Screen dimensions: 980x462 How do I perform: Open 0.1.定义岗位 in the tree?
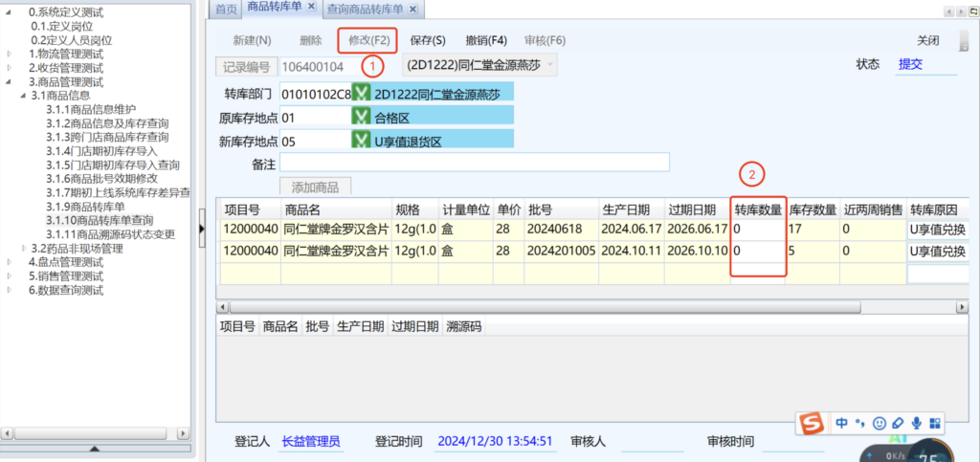(x=62, y=26)
